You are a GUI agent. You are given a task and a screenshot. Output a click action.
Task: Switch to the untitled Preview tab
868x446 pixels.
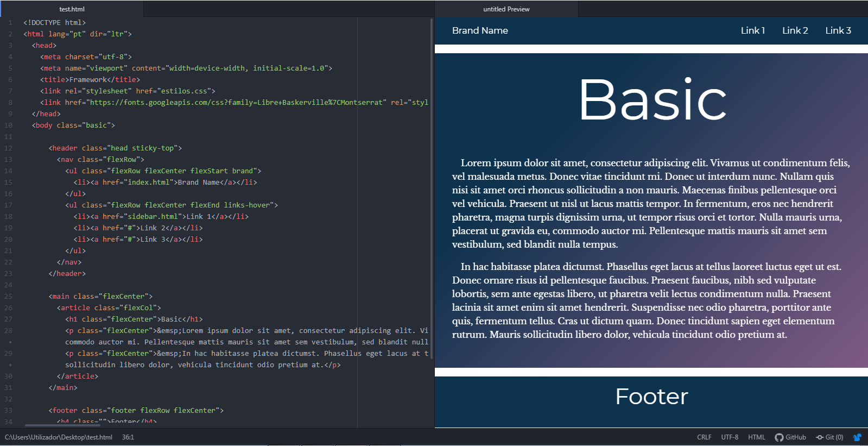(506, 9)
